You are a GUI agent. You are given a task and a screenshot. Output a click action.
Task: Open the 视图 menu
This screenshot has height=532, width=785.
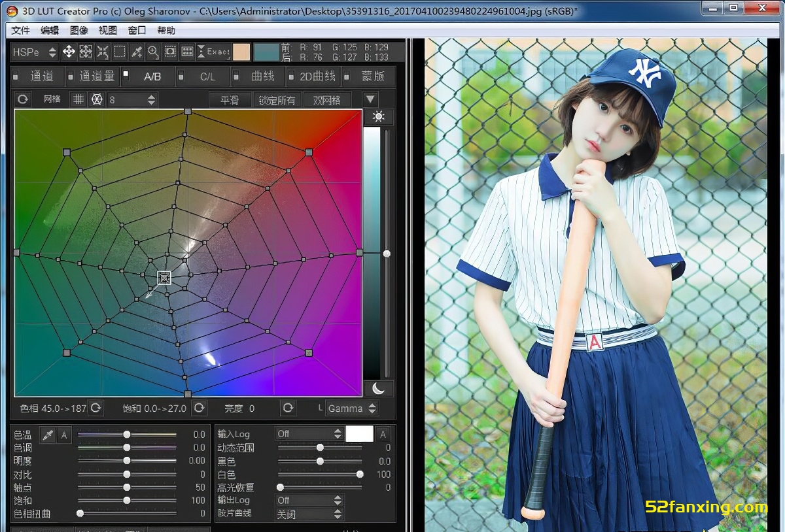[108, 30]
